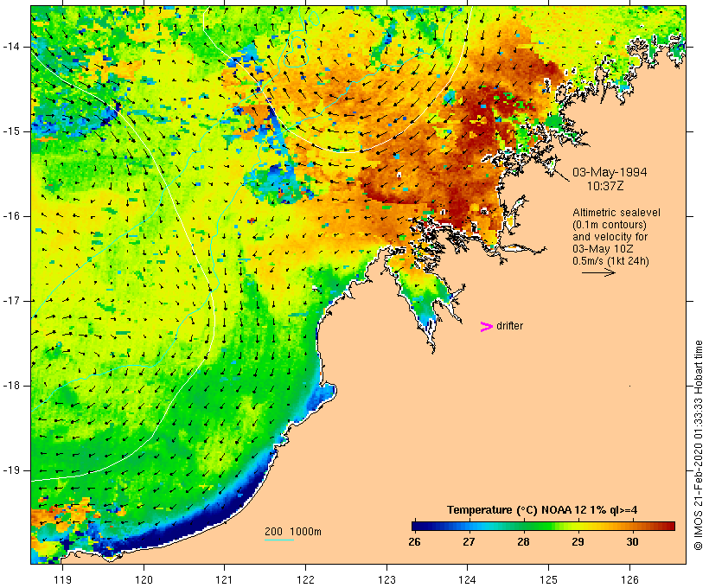Viewport: 709px width, 588px height.
Task: Click the '0.5m/s (1kt 24h)' caption
Action: click(610, 261)
